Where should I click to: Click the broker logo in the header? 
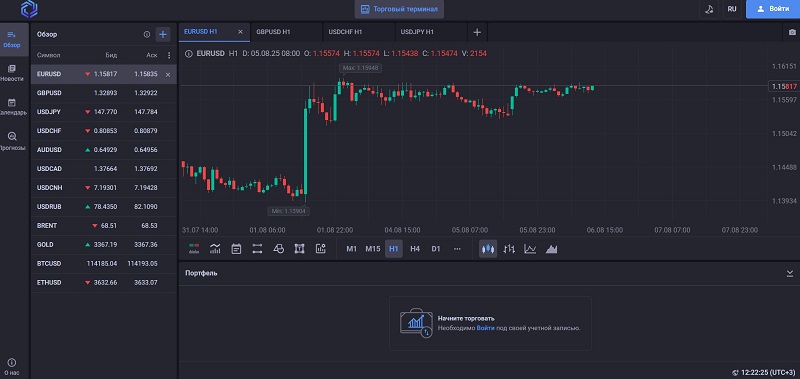30,9
